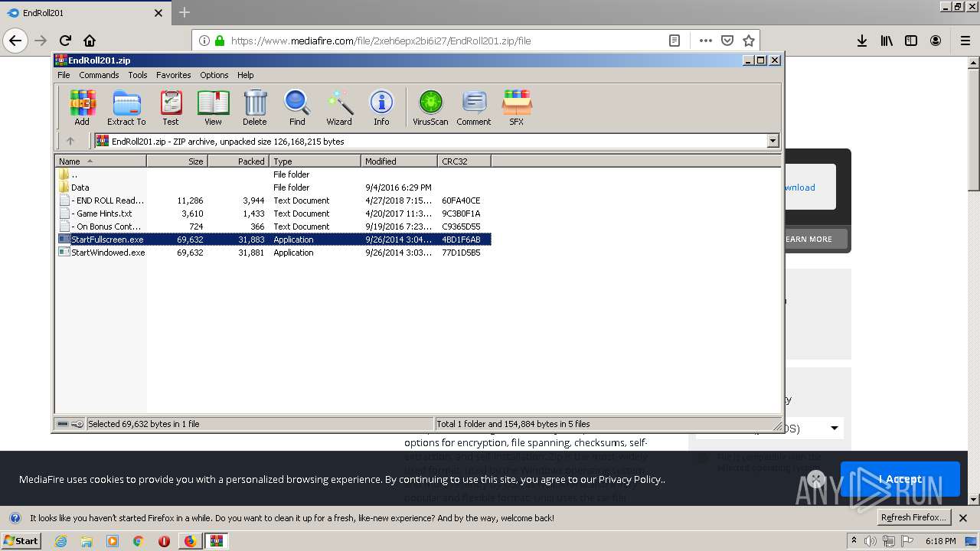Run VirusScan on the archive
Image resolution: width=980 pixels, height=551 pixels.
[430, 107]
